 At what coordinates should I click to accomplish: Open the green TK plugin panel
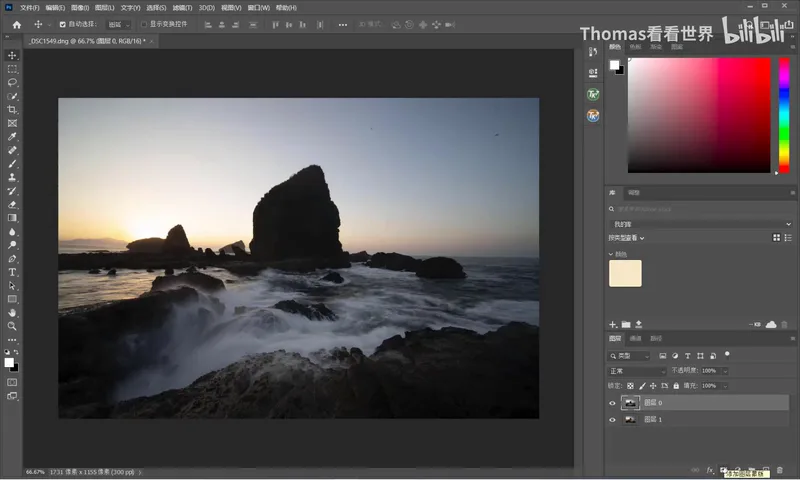593,94
